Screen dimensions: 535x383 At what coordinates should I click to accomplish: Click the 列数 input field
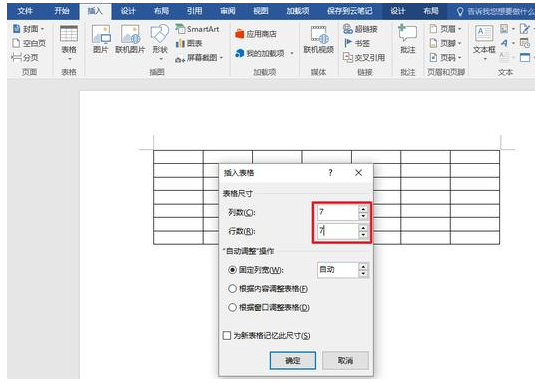(337, 212)
